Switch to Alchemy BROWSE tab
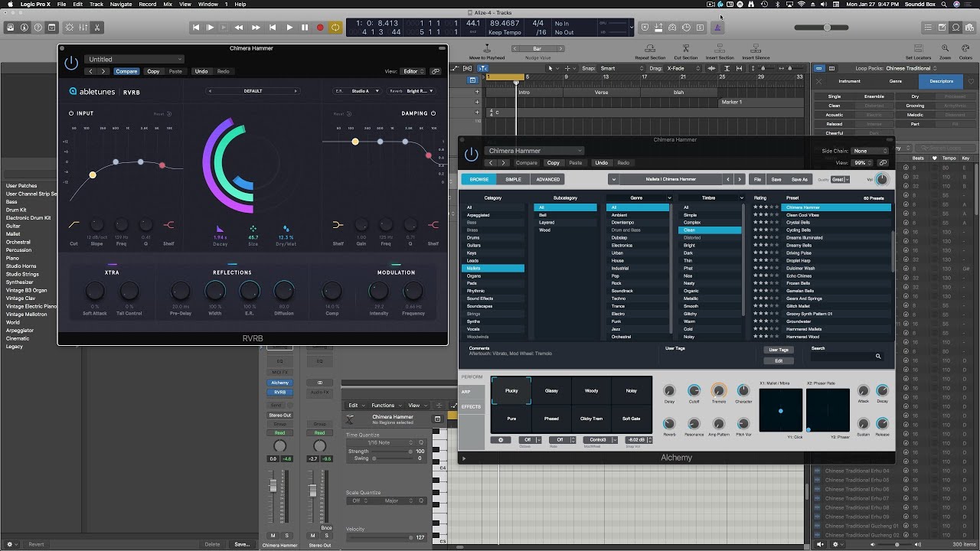The height and width of the screenshot is (551, 980). pos(479,180)
